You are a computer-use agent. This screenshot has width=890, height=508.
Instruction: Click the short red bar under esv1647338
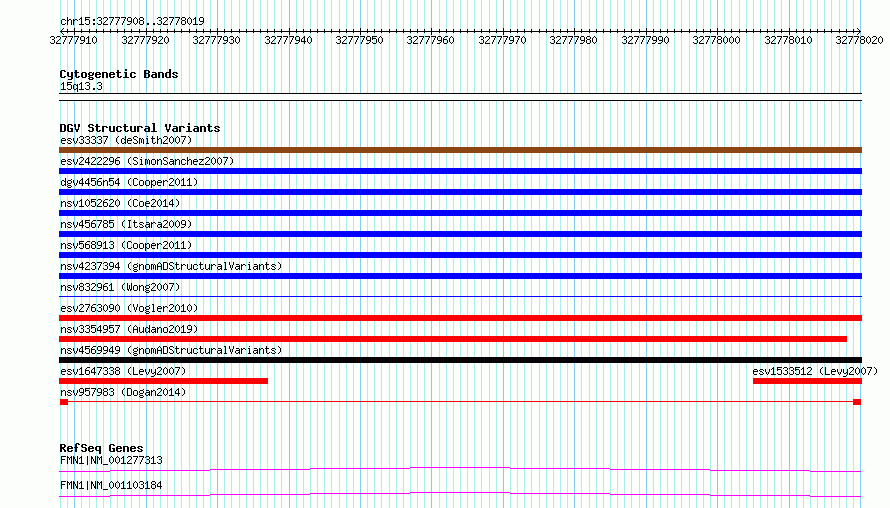click(163, 381)
